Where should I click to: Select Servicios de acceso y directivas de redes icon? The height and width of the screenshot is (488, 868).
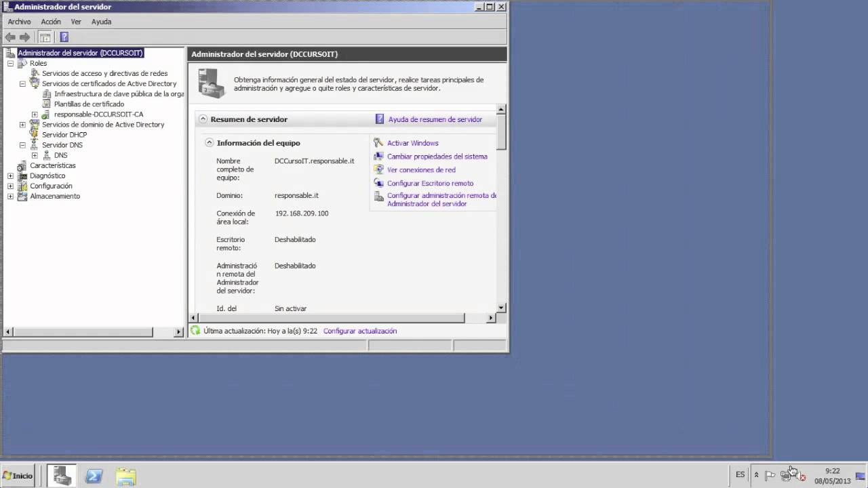point(35,73)
